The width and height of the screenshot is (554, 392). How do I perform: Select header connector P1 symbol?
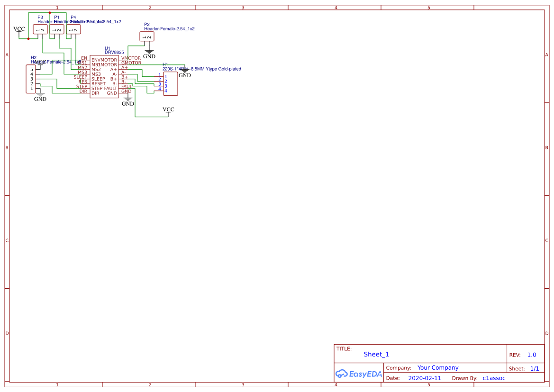pyautogui.click(x=57, y=29)
